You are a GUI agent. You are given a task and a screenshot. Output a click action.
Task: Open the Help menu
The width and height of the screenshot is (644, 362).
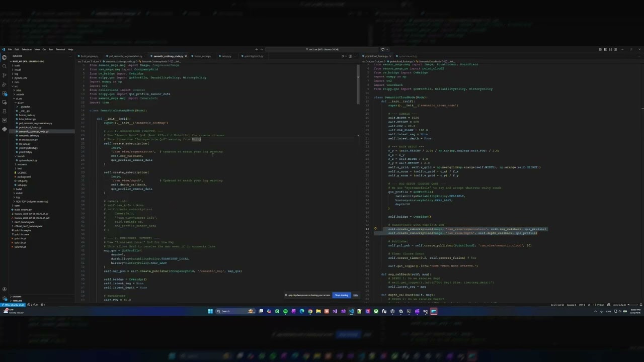click(70, 49)
